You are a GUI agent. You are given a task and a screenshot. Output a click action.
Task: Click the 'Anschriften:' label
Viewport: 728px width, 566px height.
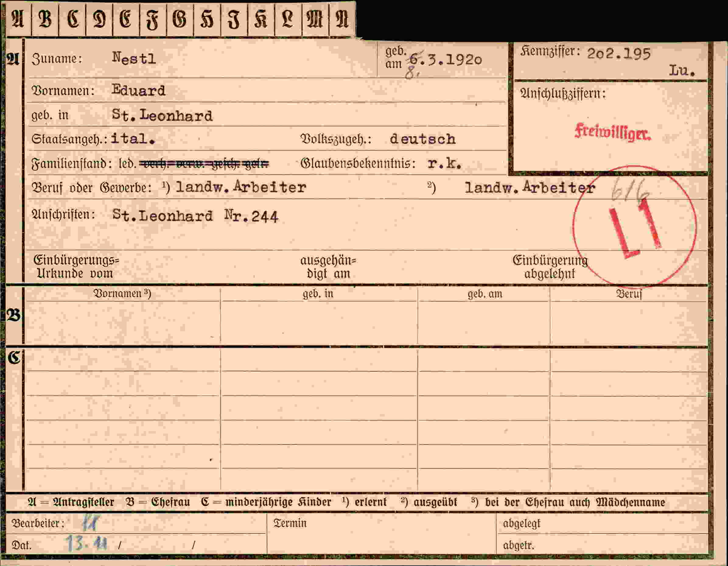(63, 214)
